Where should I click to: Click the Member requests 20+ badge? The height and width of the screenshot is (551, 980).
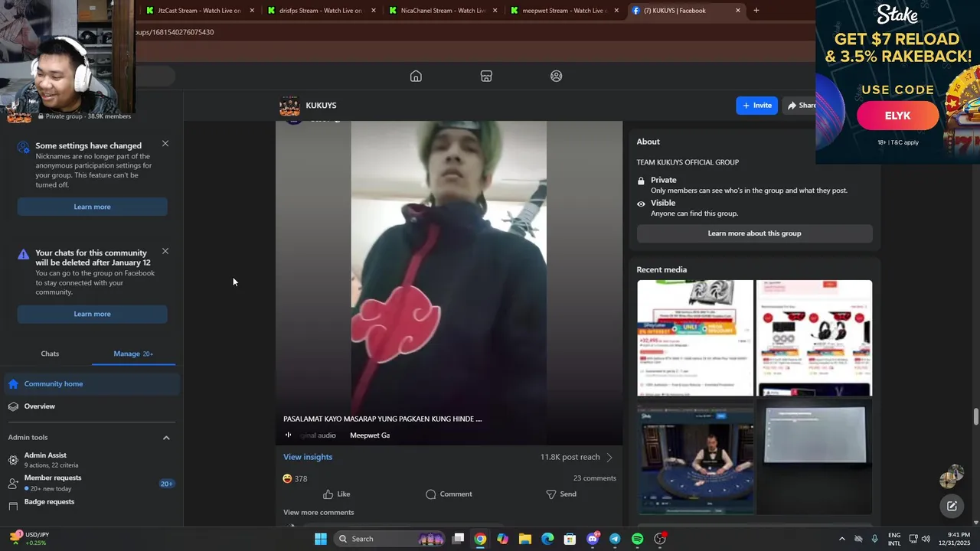coord(166,484)
